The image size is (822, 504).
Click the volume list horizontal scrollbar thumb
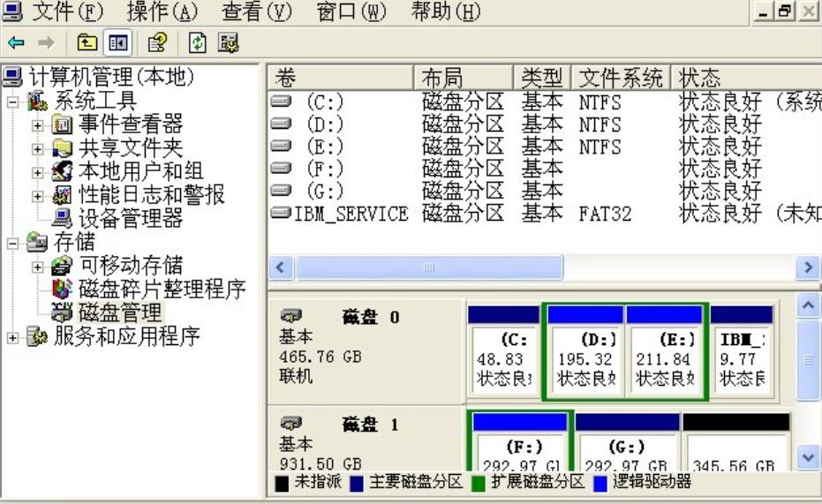click(429, 267)
